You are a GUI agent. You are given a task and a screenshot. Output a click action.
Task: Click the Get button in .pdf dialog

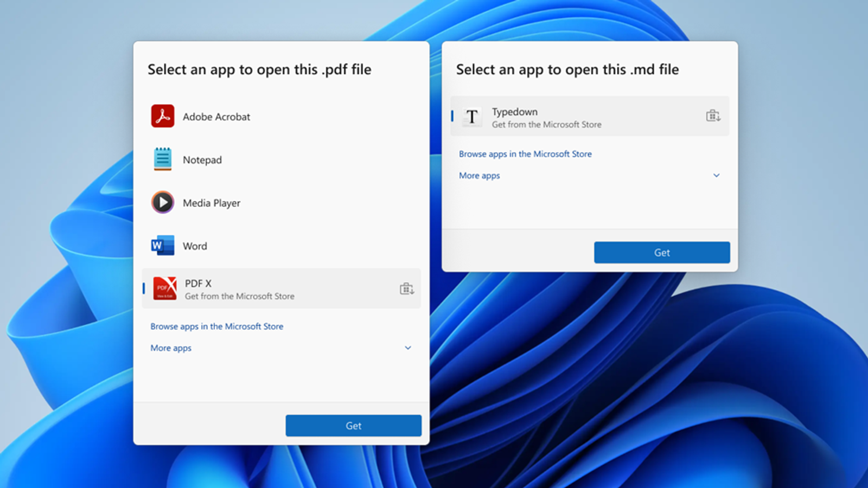(x=354, y=426)
